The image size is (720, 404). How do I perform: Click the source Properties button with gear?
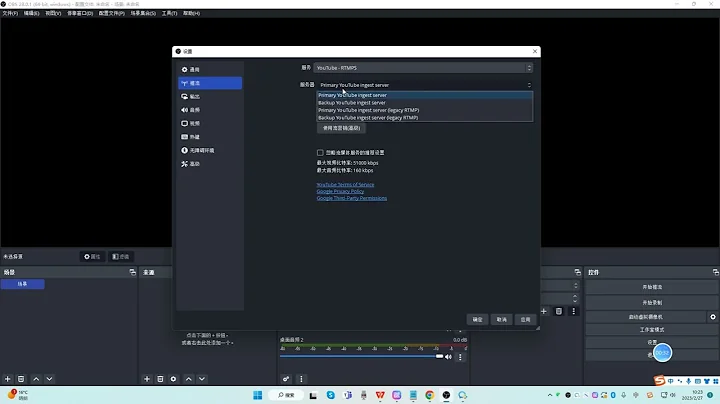tap(92, 257)
